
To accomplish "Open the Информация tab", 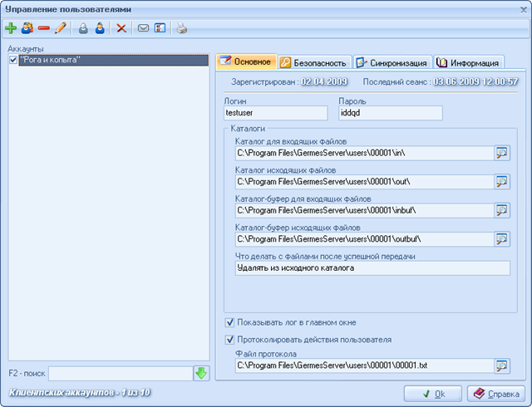I will pyautogui.click(x=469, y=63).
